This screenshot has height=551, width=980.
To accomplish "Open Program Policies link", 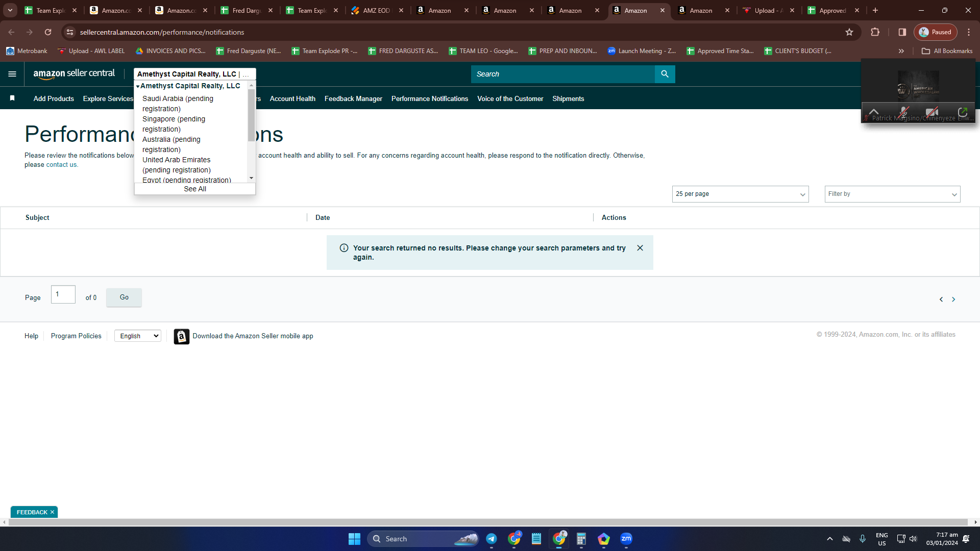I will 76,336.
